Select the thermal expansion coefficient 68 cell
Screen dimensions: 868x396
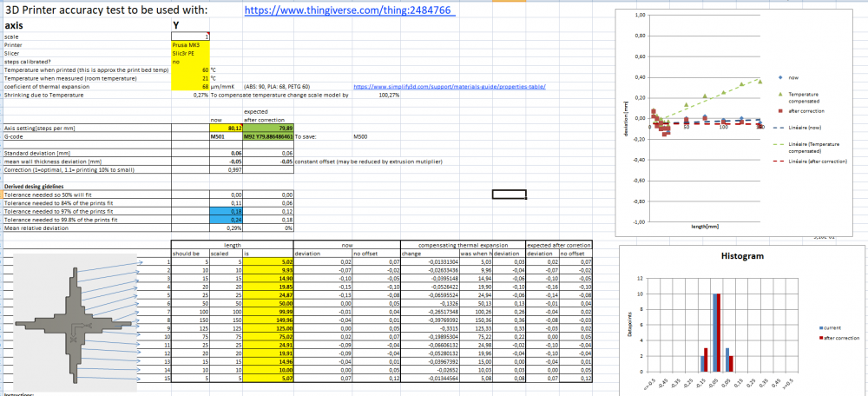pos(190,87)
